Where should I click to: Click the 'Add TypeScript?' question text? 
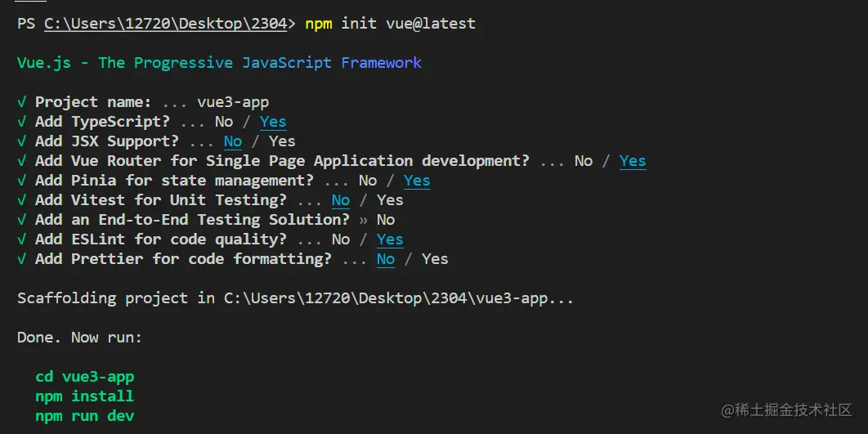coord(102,122)
